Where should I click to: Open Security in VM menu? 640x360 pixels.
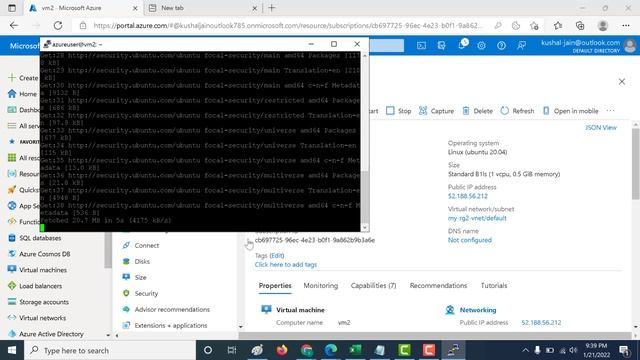coord(146,293)
